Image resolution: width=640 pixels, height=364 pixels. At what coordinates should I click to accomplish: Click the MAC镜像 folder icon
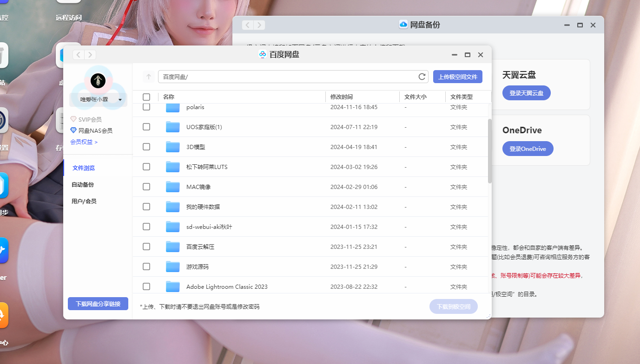click(x=173, y=187)
